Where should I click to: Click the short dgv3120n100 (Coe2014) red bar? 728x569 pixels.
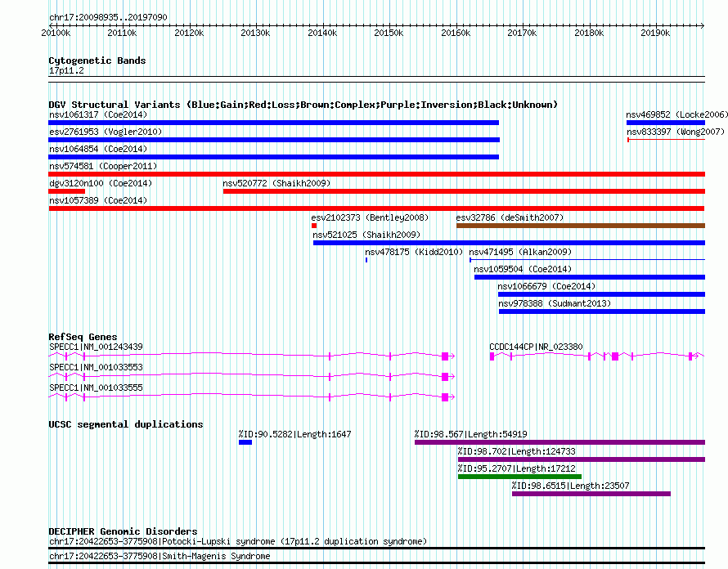click(67, 191)
